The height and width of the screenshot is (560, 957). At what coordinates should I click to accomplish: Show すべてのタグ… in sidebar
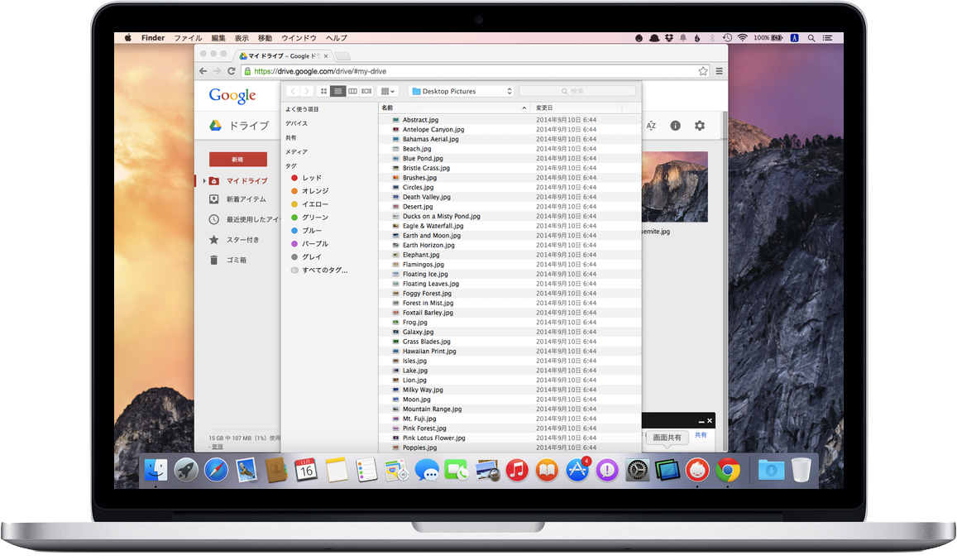319,270
